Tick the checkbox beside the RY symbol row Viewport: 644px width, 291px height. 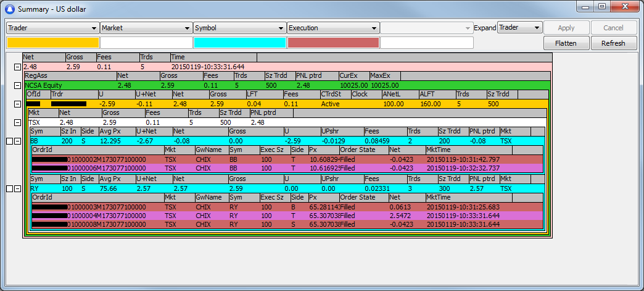(x=9, y=188)
